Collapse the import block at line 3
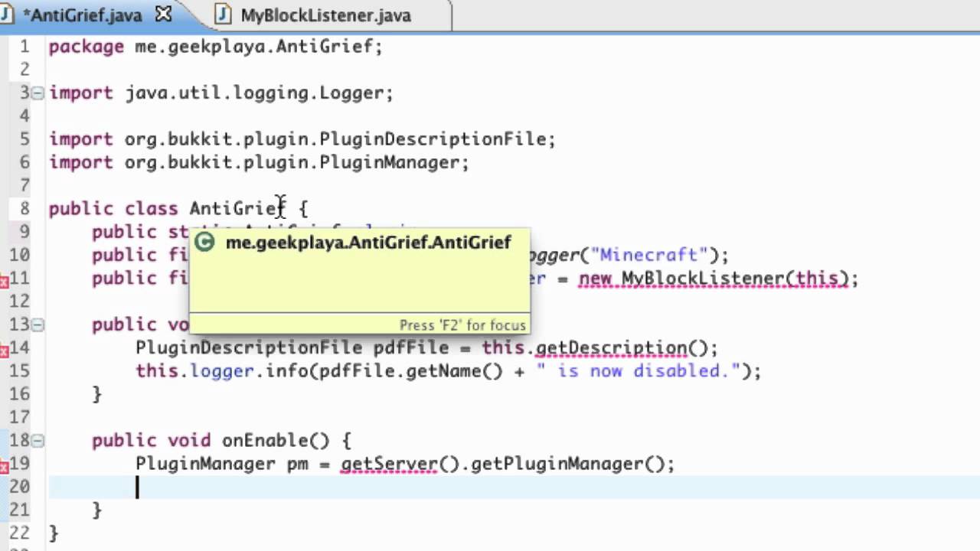980x551 pixels. (38, 93)
